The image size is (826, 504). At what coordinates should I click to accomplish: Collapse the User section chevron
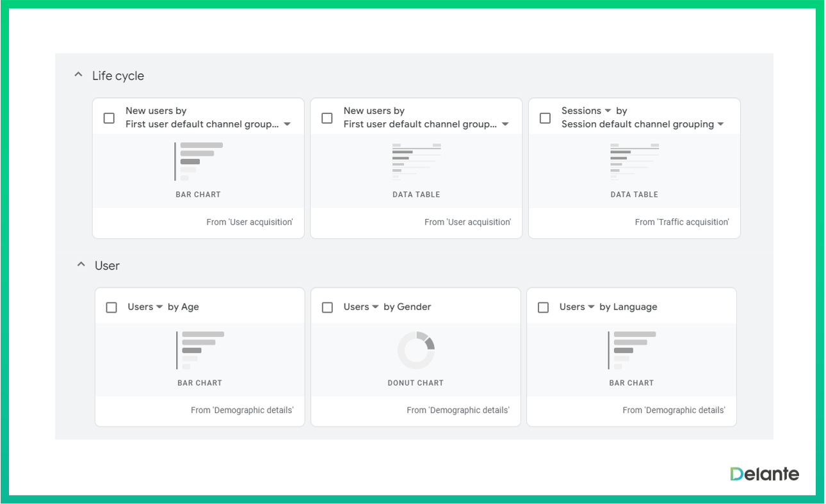81,264
